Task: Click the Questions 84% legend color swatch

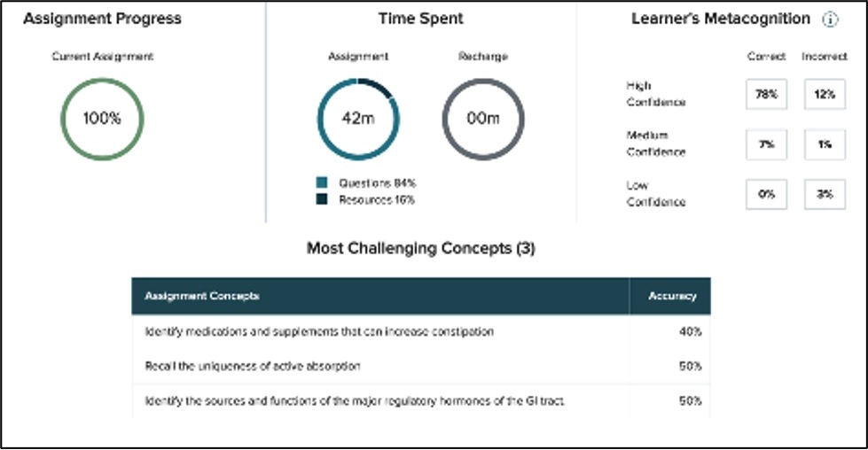Action: point(323,183)
